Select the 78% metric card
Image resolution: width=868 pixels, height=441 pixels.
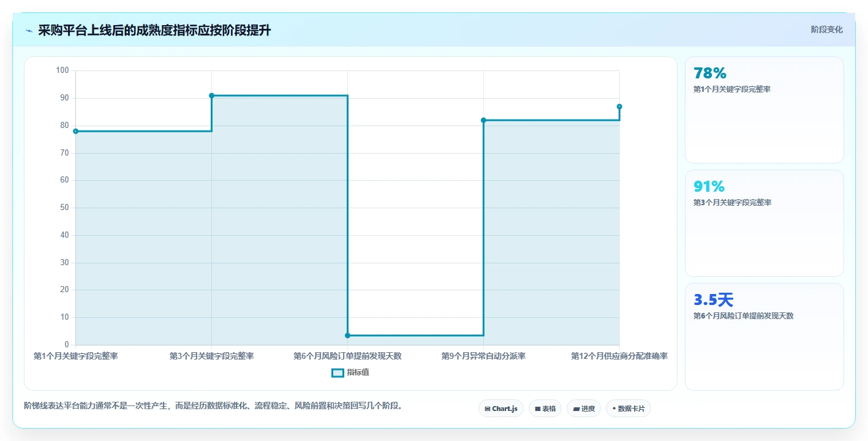(764, 110)
